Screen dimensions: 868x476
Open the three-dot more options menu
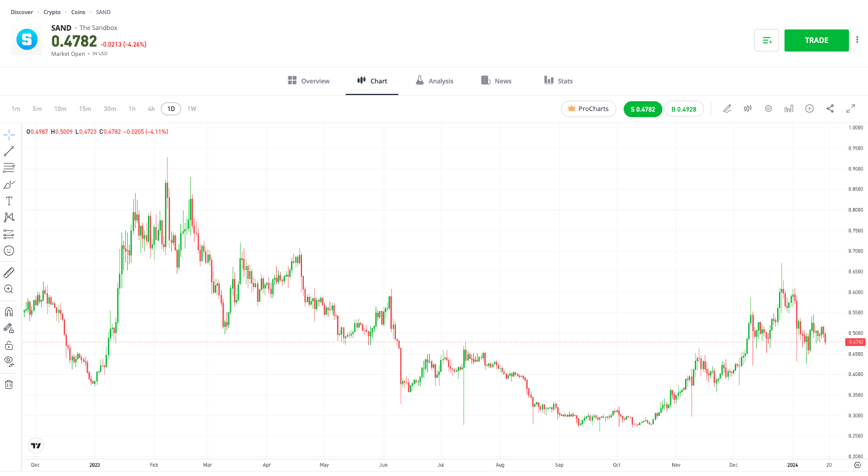tap(857, 40)
